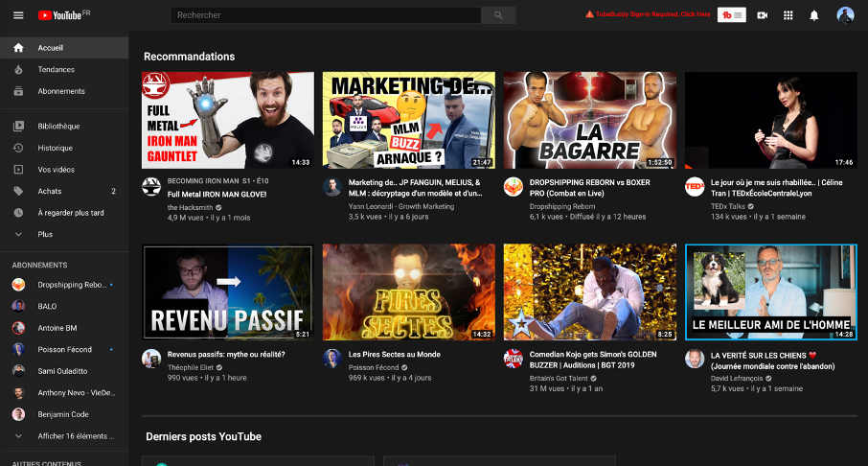The height and width of the screenshot is (466, 868).
Task: Open Tendances in sidebar
Action: [64, 69]
